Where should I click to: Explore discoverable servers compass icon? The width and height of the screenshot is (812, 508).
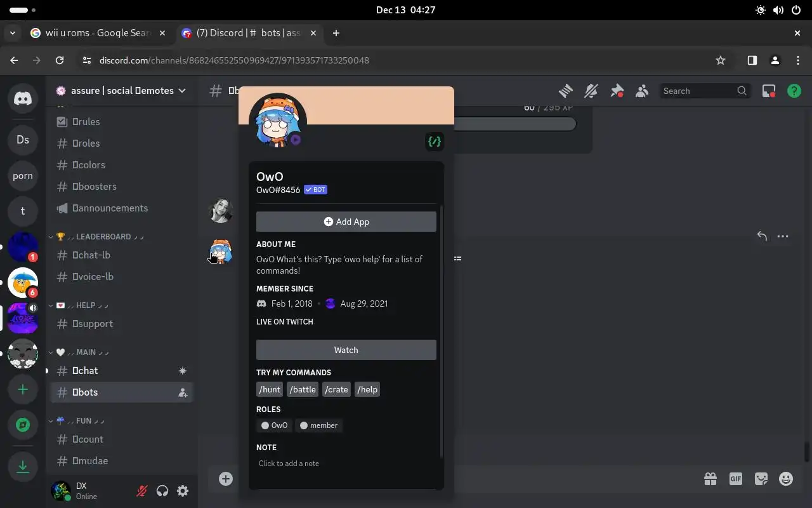point(23,425)
